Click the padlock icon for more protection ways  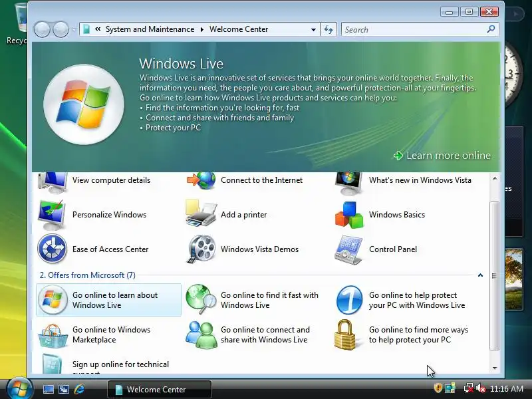point(345,334)
